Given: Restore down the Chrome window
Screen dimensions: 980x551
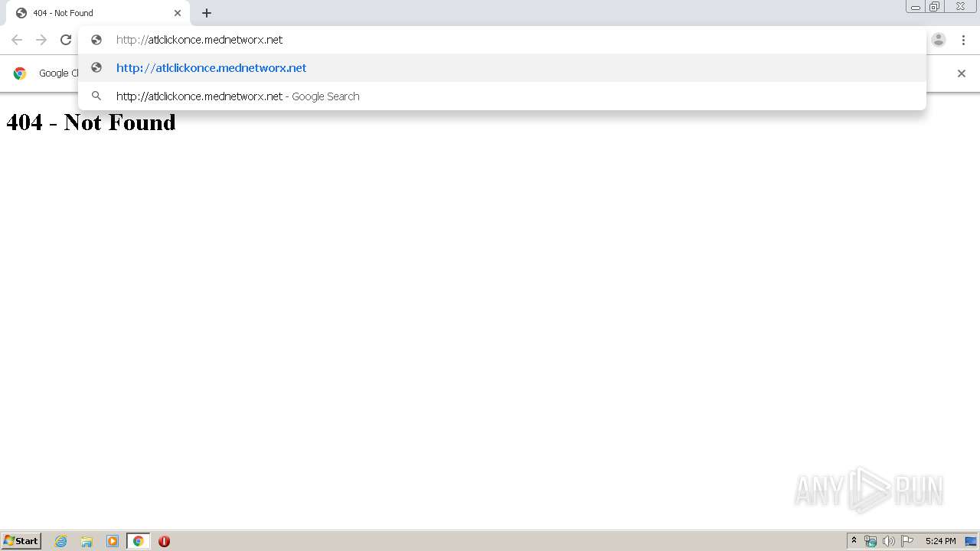Looking at the screenshot, I should 935,7.
